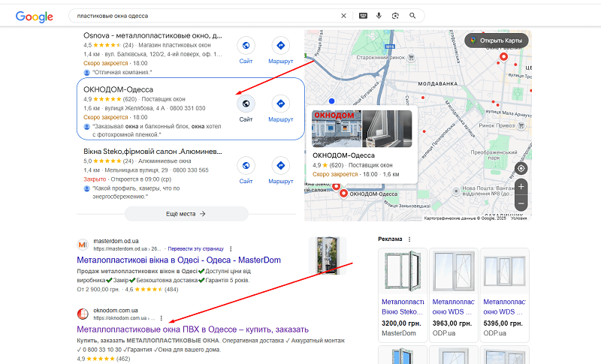Search by image with camera lens icon
Screen dimensions: 601x364
395,16
